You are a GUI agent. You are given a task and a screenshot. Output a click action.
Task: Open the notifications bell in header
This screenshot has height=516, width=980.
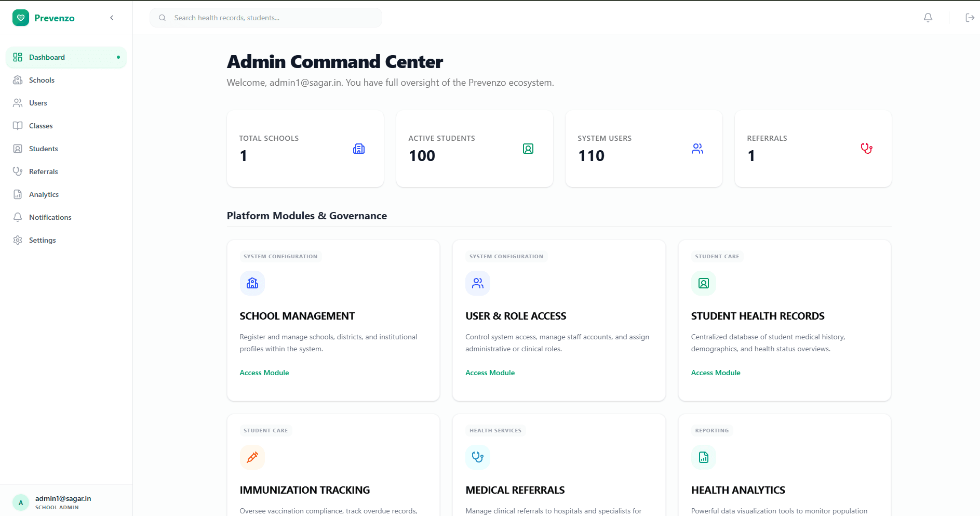[x=928, y=18]
